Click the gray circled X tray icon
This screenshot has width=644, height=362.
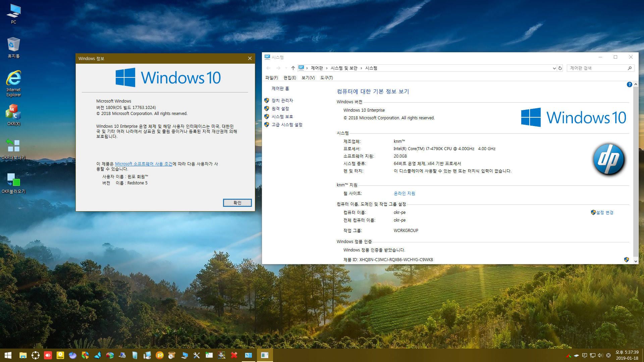click(608, 355)
